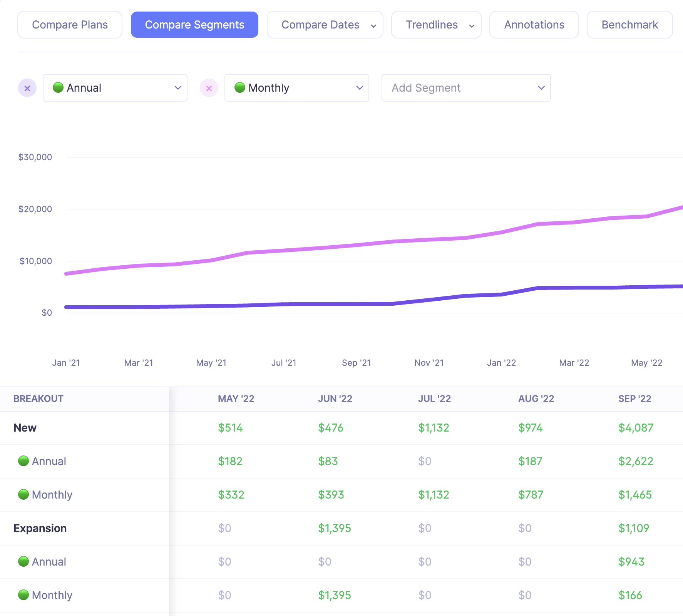Click the JUL '22 column header
Viewport: 683px width, 616px height.
tap(434, 398)
